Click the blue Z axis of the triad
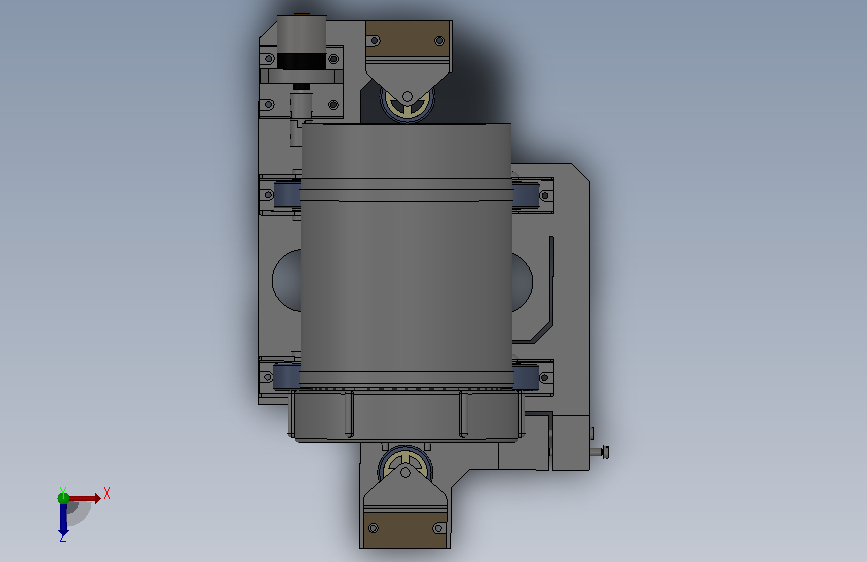 [63, 519]
